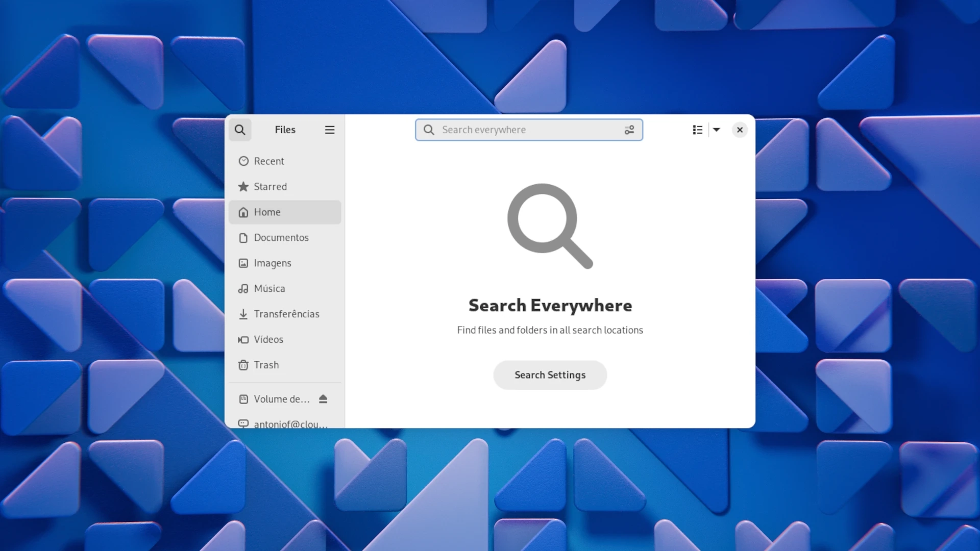Open the view options dropdown arrow
This screenshot has height=551, width=980.
pos(716,129)
